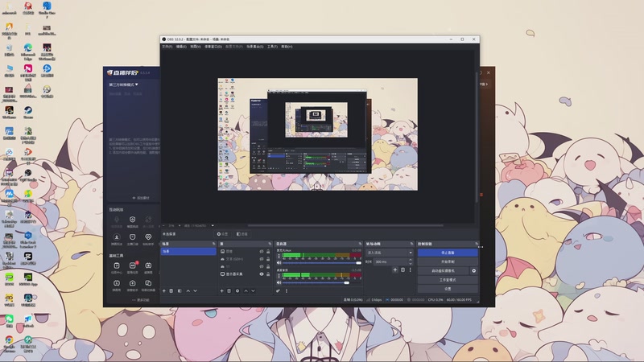Click the preview canvas in OBS
This screenshot has height=362, width=644.
(317, 134)
